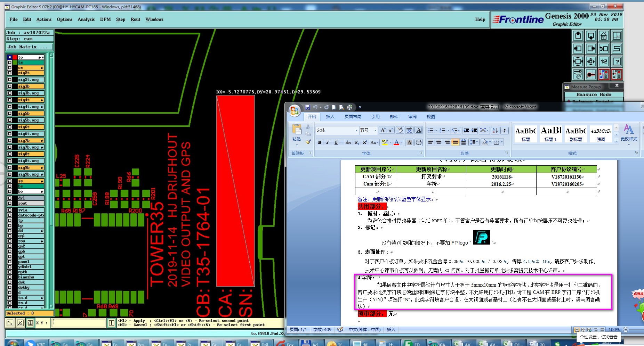644x346 pixels.
Task: Toggle the checkbox for layer sig6t
Action: click(x=10, y=127)
